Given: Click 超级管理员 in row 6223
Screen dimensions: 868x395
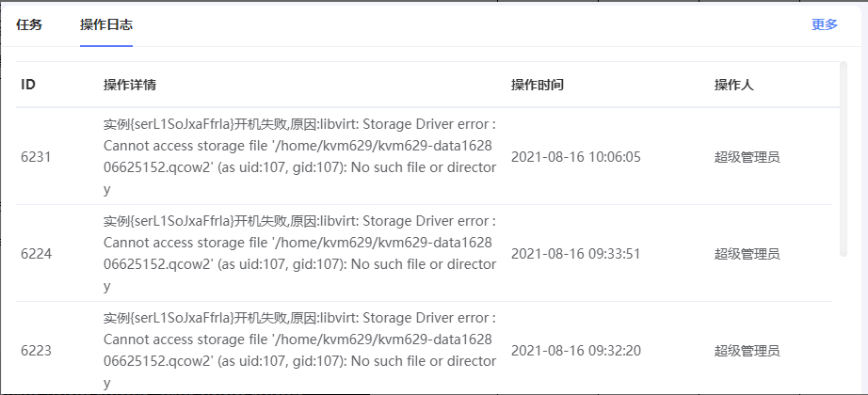Looking at the screenshot, I should tap(747, 351).
